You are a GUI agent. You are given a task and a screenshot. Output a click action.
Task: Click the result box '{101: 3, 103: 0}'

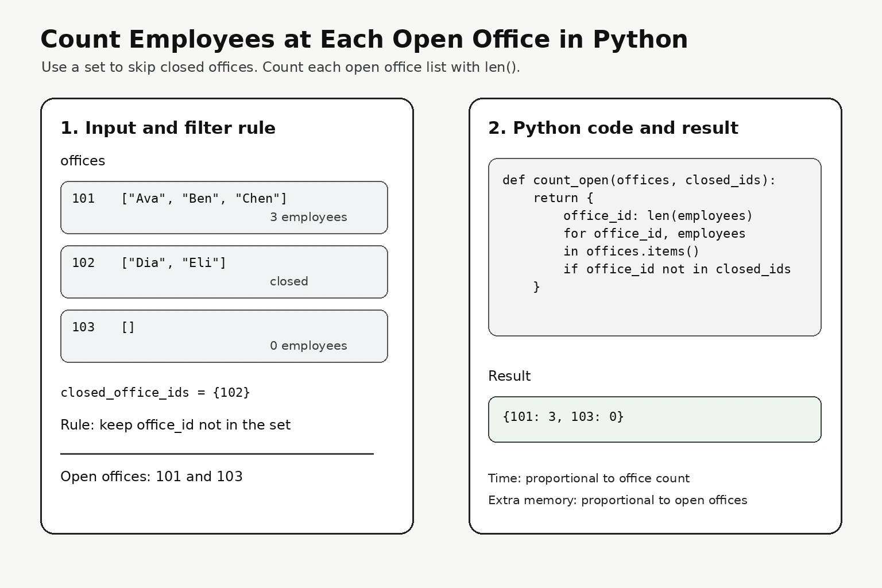pos(655,419)
